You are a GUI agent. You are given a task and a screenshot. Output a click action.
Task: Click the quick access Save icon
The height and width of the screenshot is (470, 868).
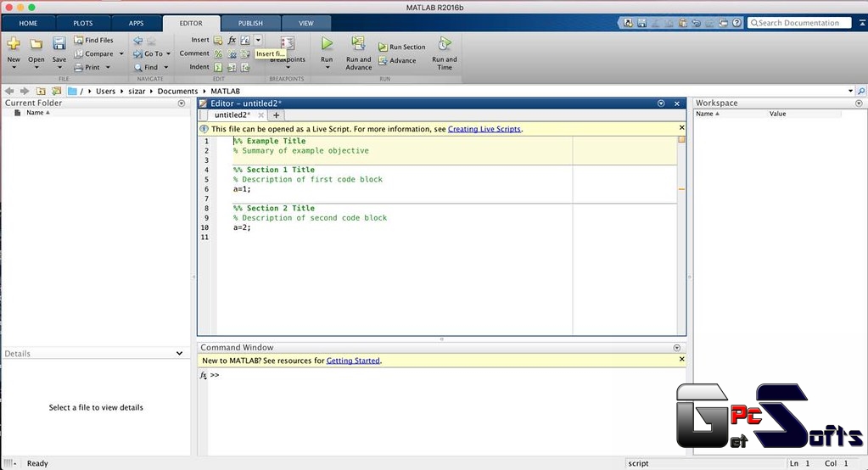(642, 23)
